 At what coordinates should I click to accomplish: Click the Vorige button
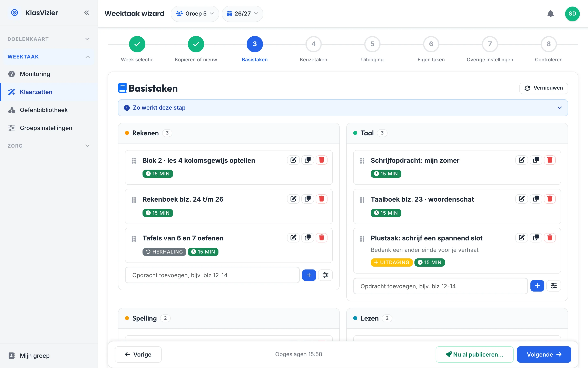(138, 354)
